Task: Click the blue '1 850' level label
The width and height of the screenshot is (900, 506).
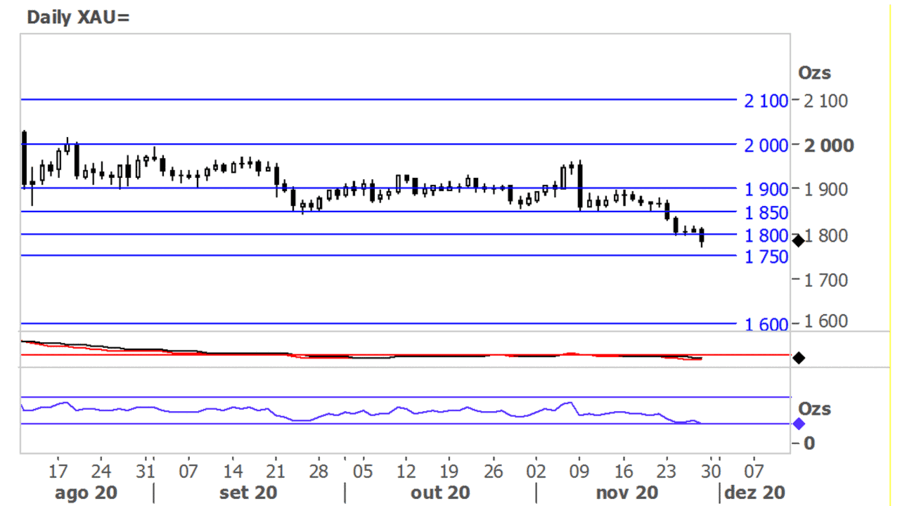Action: (x=766, y=213)
